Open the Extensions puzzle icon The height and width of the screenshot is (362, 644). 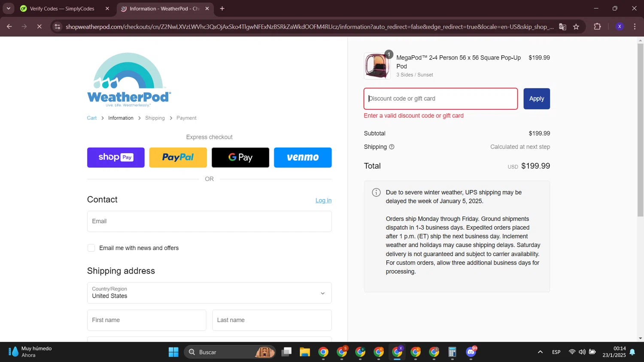pos(597,27)
